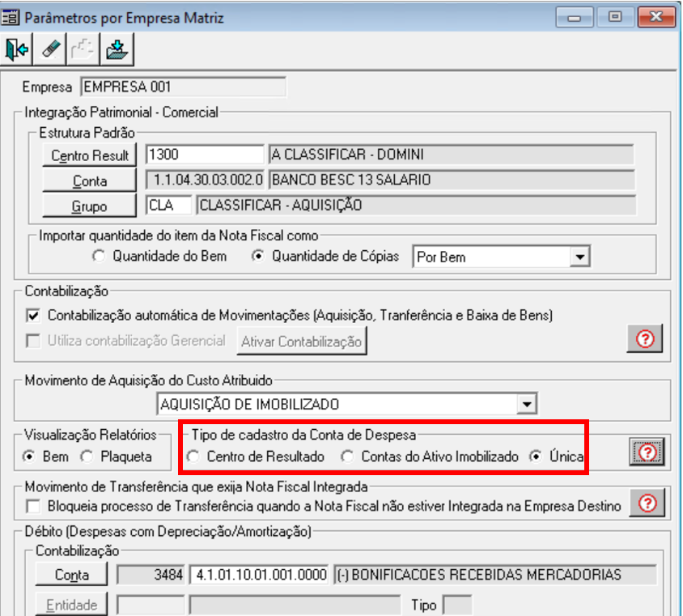Minimize the Parâmetros por Empresa Matriz window
Viewport: 683px width, 616px height.
[575, 18]
